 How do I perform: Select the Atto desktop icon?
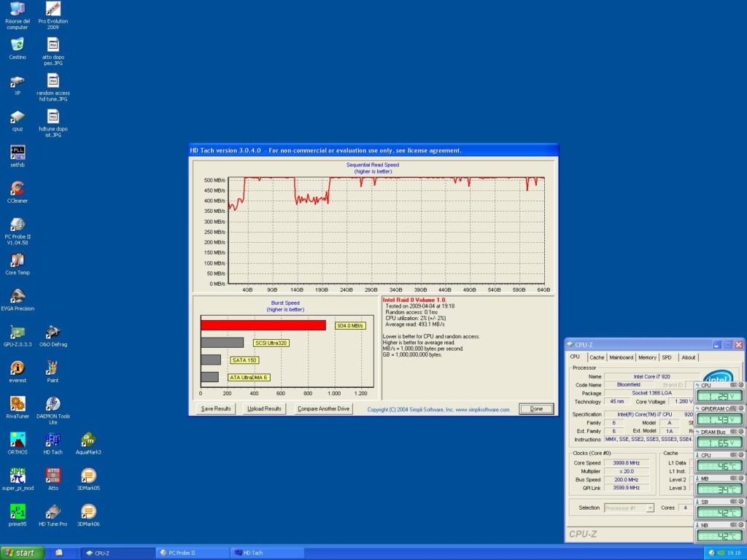pos(53,480)
